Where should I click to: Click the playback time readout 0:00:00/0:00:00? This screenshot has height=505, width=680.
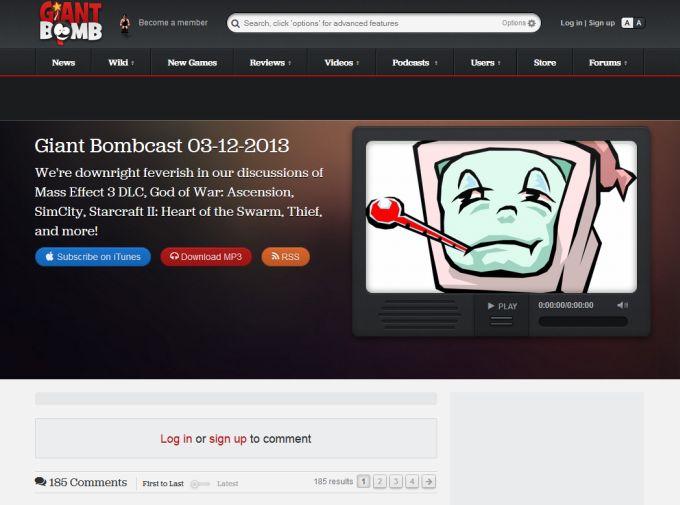click(x=566, y=305)
